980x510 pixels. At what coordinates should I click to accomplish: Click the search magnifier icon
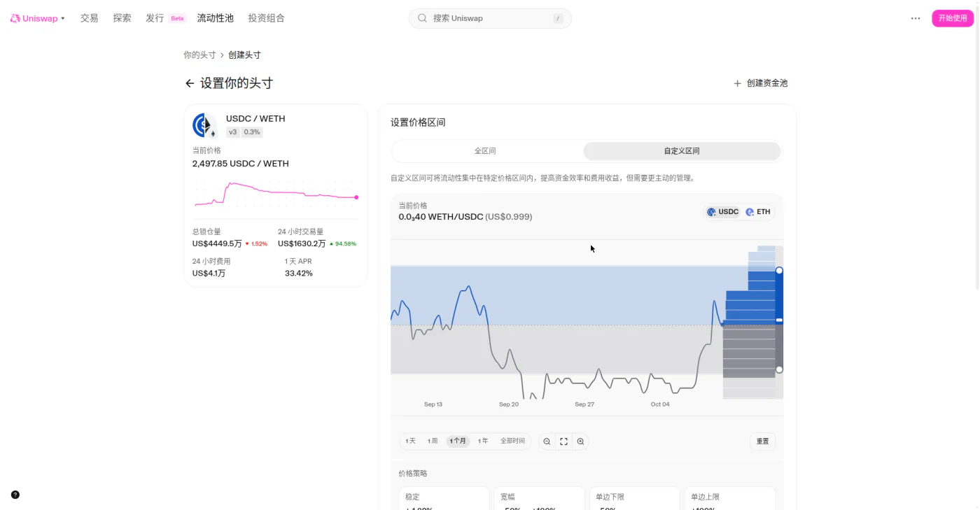point(422,18)
